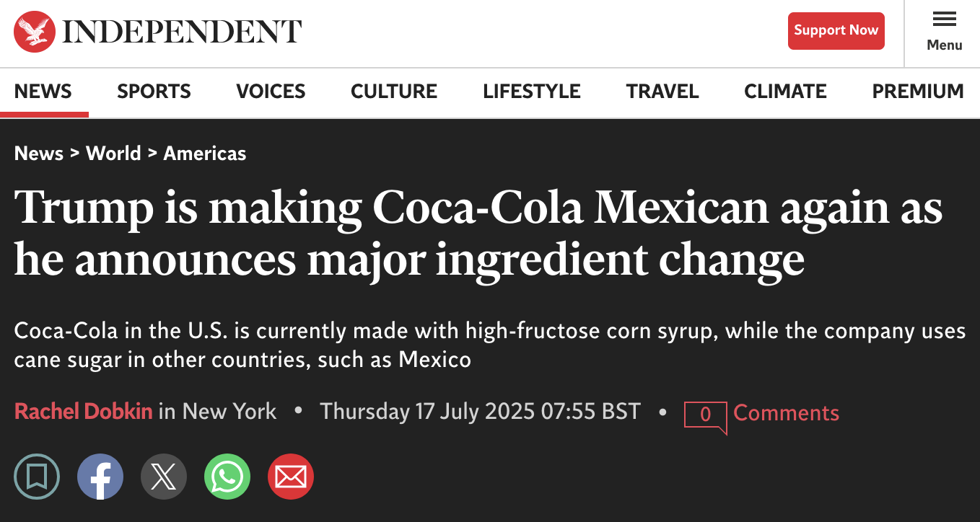Screen dimensions: 980x522
Task: Share the article via the Facebook icon
Action: (100, 477)
